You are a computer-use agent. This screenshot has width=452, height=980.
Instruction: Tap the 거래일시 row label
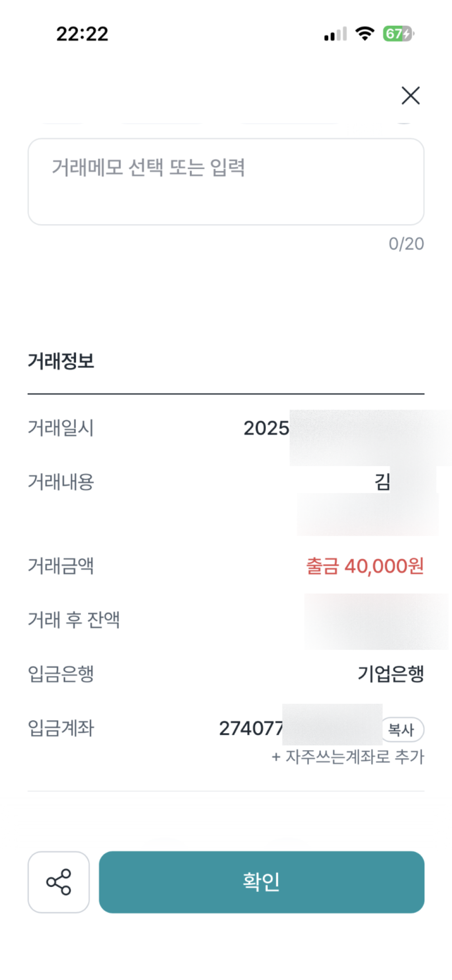(61, 428)
